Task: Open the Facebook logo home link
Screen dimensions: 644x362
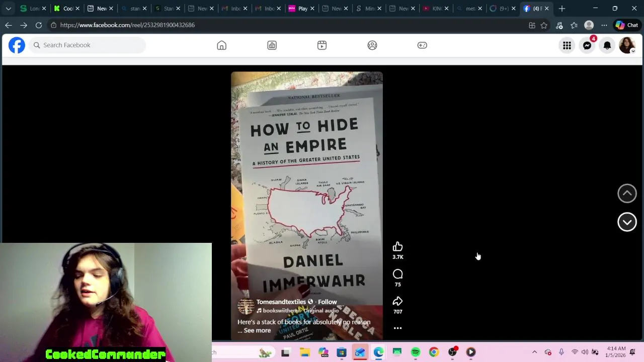Action: coord(17,45)
